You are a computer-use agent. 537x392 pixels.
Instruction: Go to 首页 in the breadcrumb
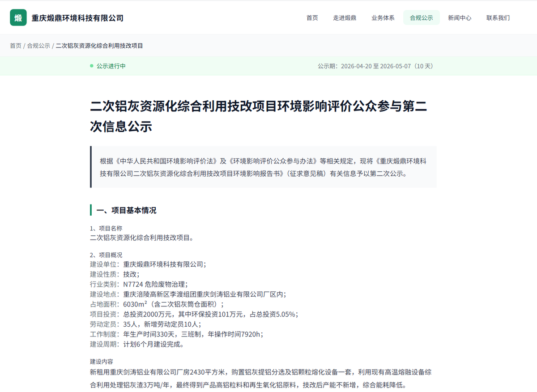[16, 46]
